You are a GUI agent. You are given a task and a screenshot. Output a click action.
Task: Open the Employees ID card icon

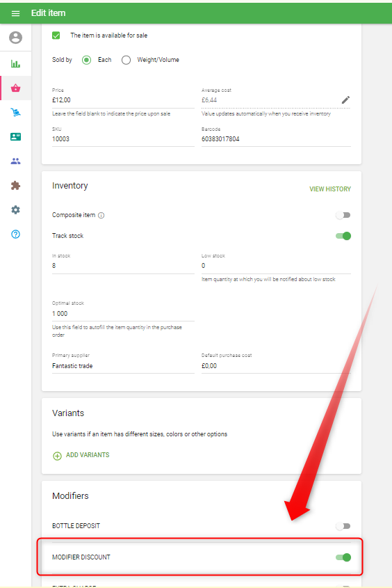tap(15, 136)
